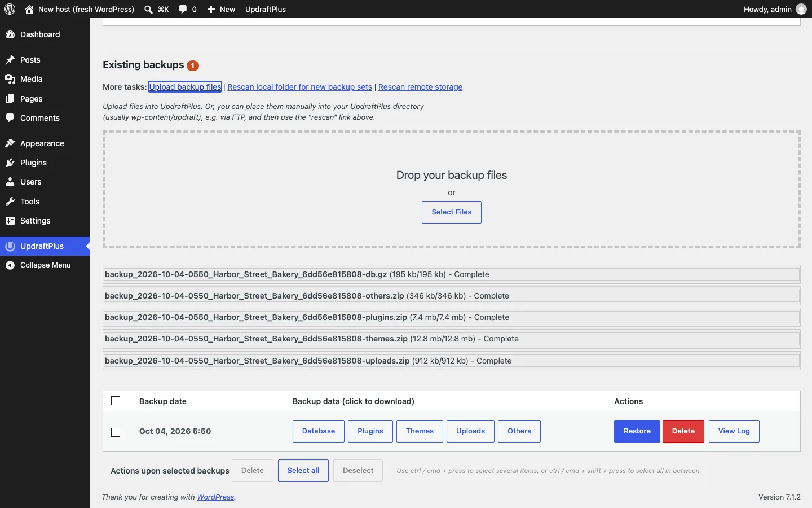Click Delete under Actions upon selected backups
812x508 pixels.
(253, 471)
